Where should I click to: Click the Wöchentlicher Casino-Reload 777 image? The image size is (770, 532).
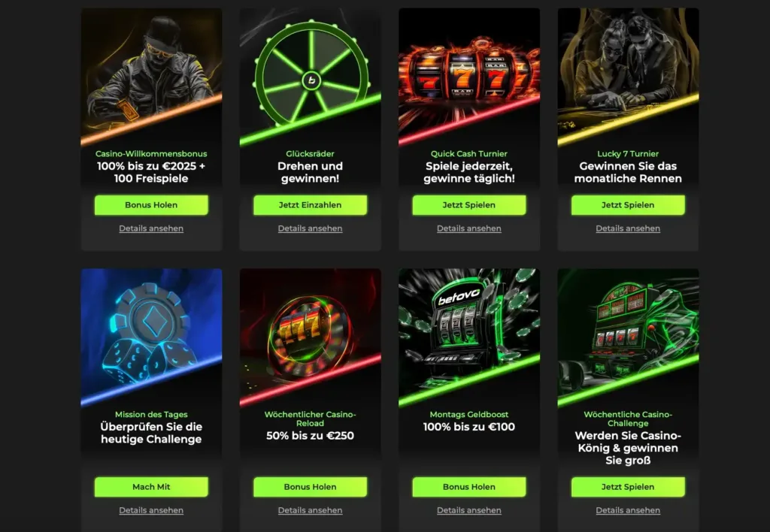pos(311,337)
